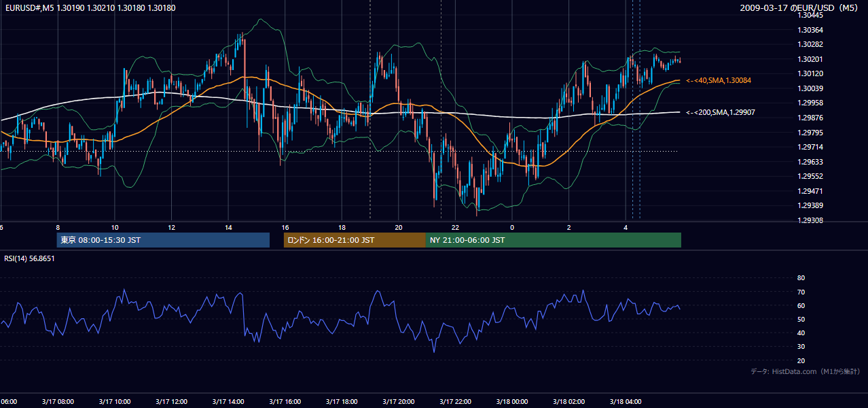Click hour tick 14 under price chart
This screenshot has height=408, width=868.
(228, 227)
